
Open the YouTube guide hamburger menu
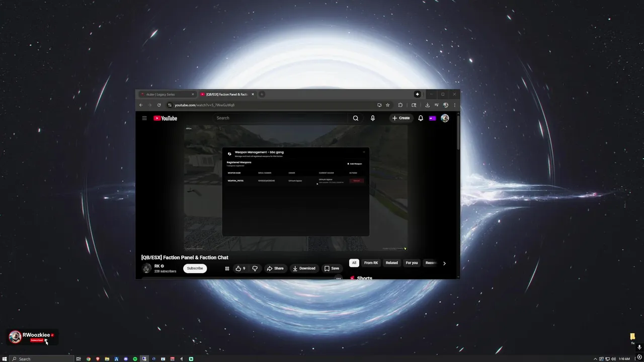tap(144, 118)
